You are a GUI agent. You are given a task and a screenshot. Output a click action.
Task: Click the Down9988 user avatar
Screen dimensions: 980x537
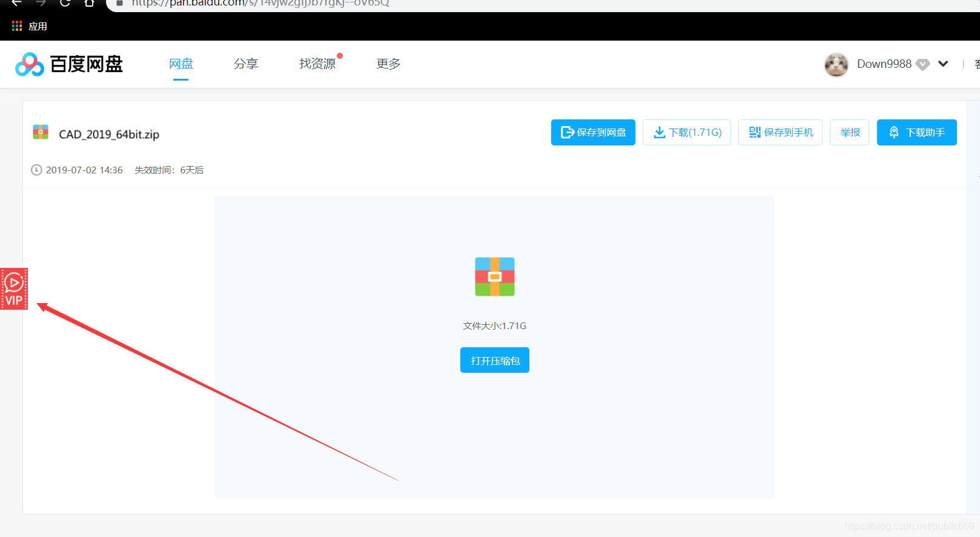836,64
